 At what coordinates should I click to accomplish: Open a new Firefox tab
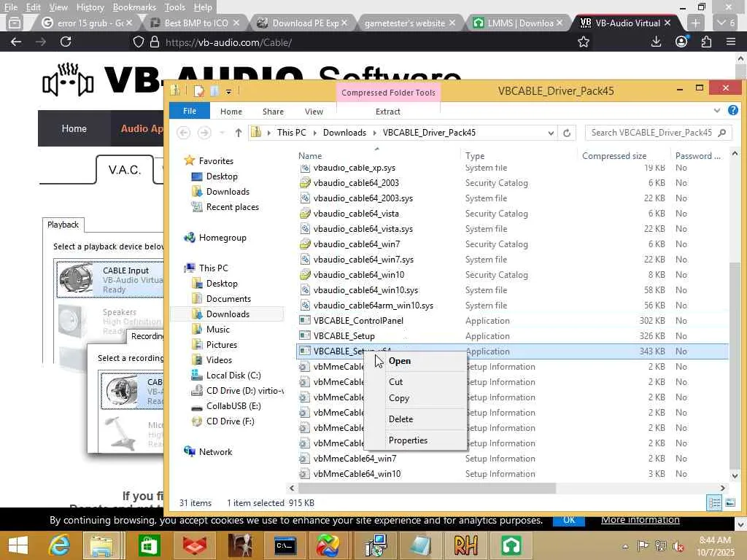pos(695,23)
